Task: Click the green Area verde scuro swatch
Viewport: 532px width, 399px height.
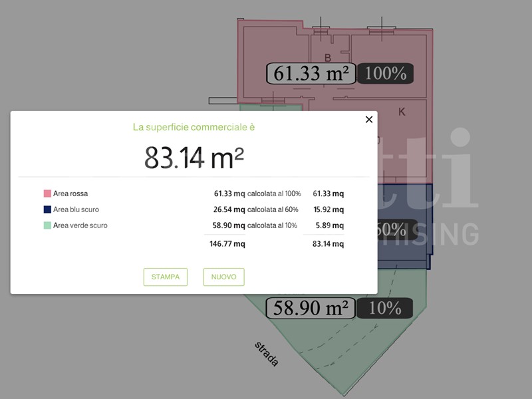Action: pos(47,225)
